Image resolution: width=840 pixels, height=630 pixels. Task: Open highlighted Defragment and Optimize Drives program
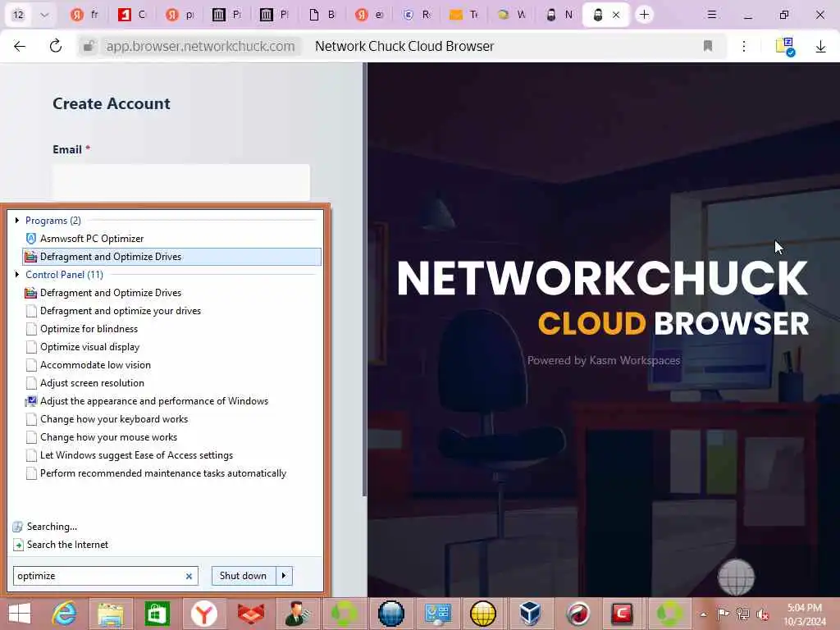point(172,257)
